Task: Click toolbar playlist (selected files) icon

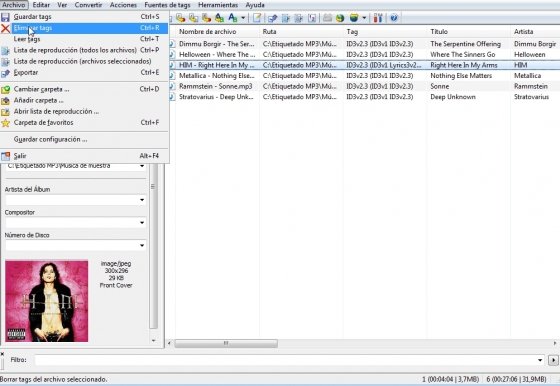Action: pos(299,18)
